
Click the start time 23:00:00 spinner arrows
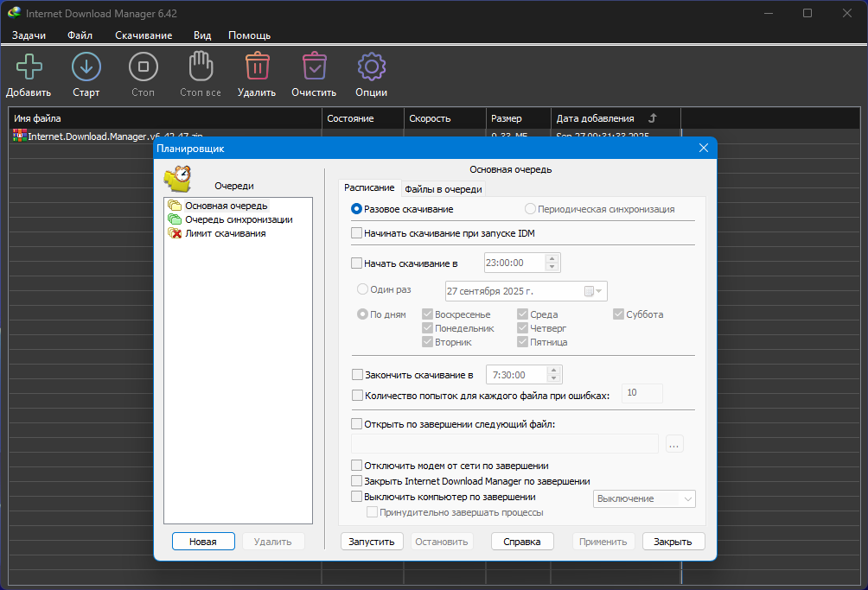tap(553, 263)
